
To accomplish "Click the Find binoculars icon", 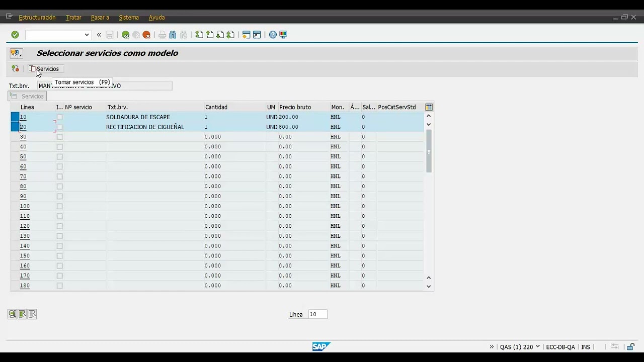I will click(x=173, y=35).
